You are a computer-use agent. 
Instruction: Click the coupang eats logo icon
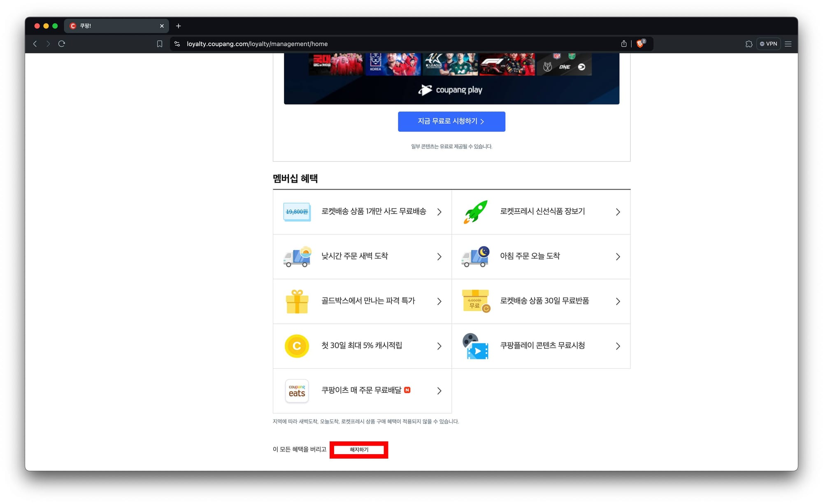coord(297,391)
